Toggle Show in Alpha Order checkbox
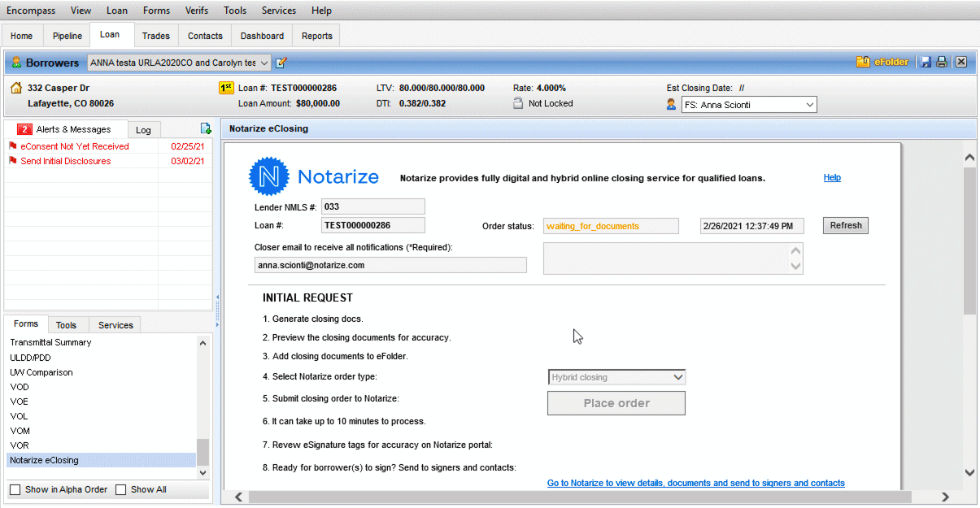 click(x=15, y=490)
